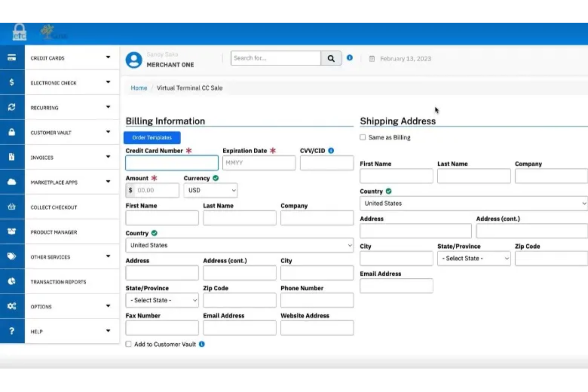Screen dimensions: 588x392
Task: Click the Order Templates button
Action: [152, 137]
